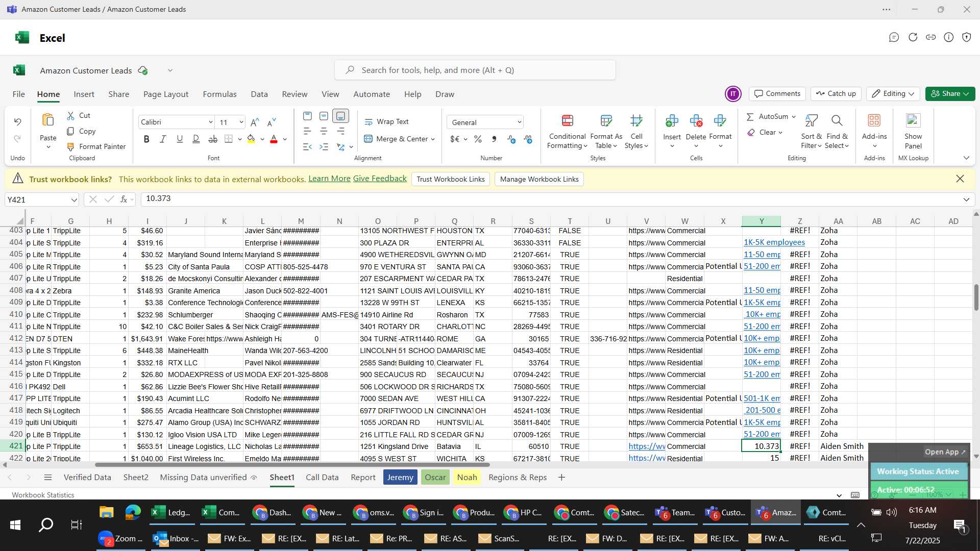This screenshot has width=980, height=551.
Task: Click the fx insert function icon
Action: pyautogui.click(x=124, y=199)
